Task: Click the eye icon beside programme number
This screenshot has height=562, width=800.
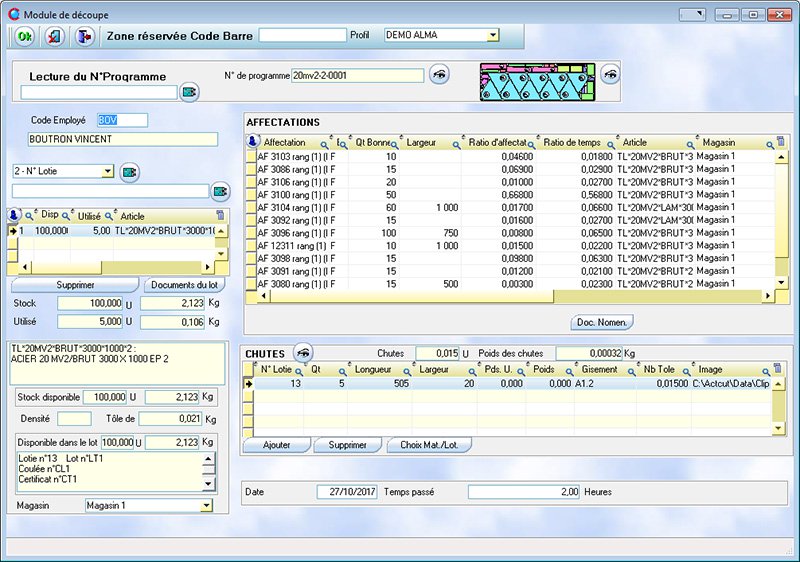Action: point(439,75)
